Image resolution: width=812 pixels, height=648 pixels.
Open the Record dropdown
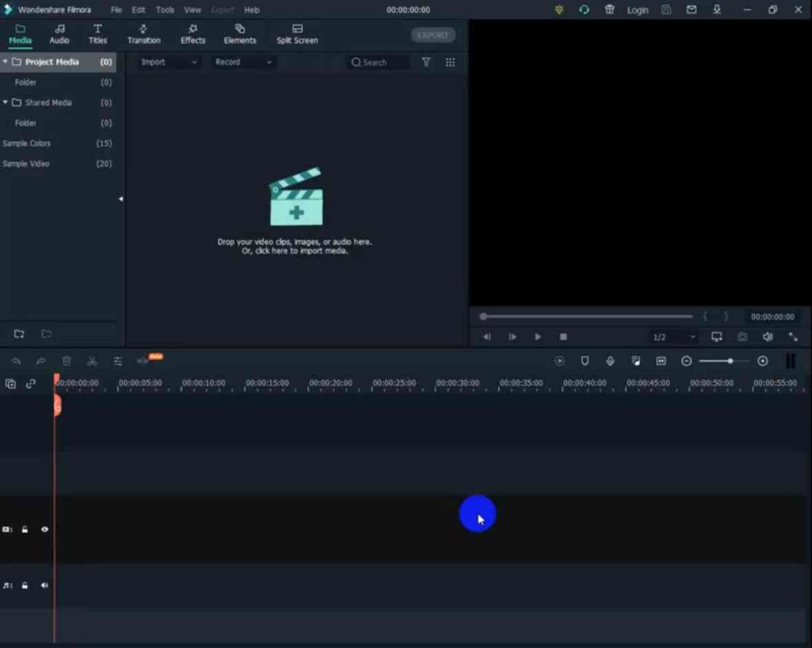tap(243, 62)
